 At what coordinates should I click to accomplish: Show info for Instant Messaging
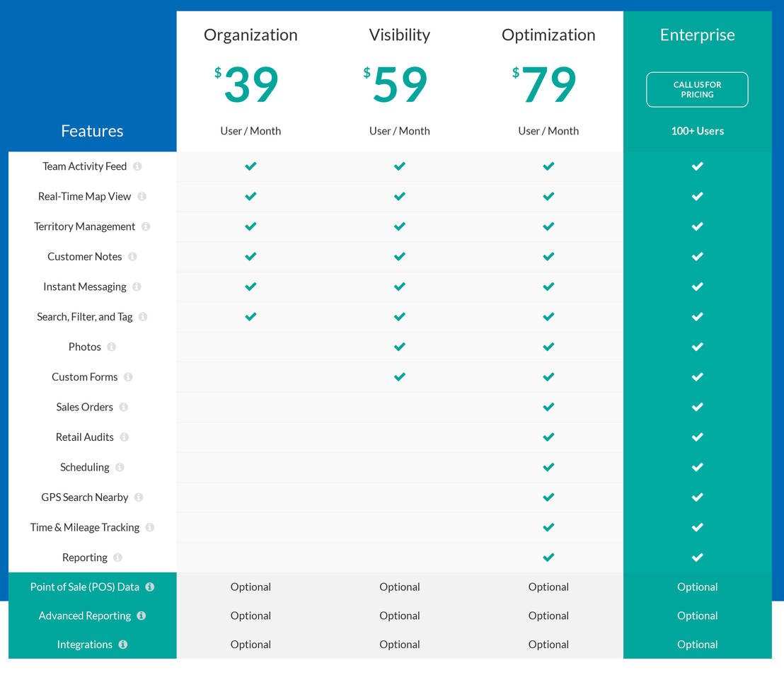[137, 287]
